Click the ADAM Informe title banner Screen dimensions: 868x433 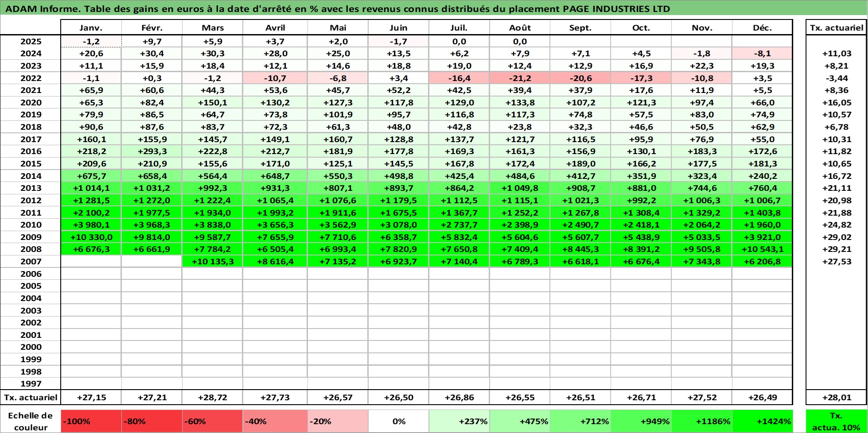(434, 8)
